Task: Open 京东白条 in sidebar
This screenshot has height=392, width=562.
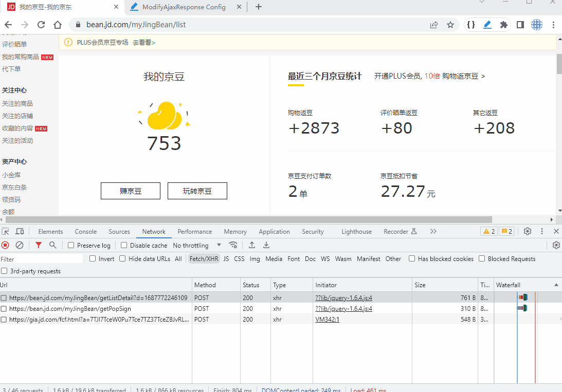Action: click(14, 187)
